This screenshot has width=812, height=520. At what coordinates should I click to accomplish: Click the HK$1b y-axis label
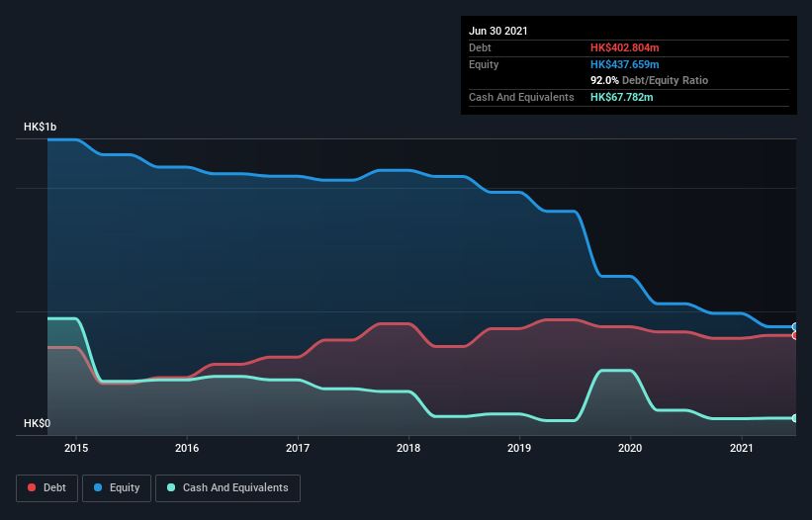point(40,127)
